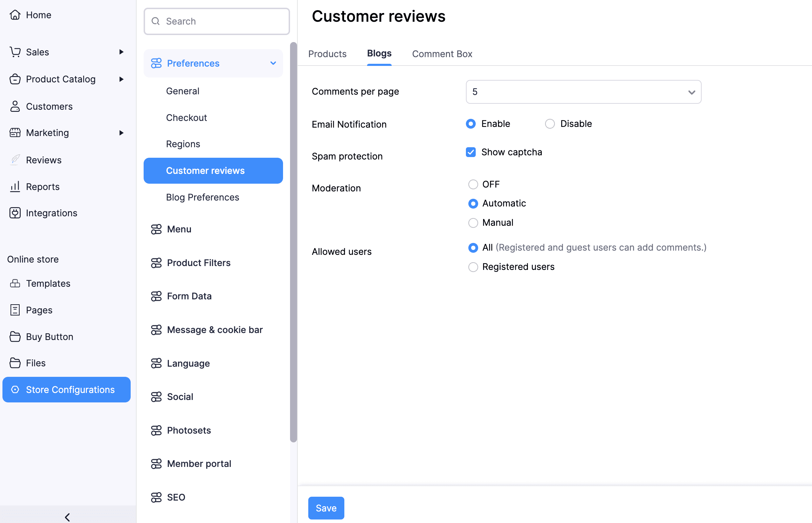The image size is (812, 523).
Task: Click the Marketing storefront icon
Action: (x=15, y=133)
